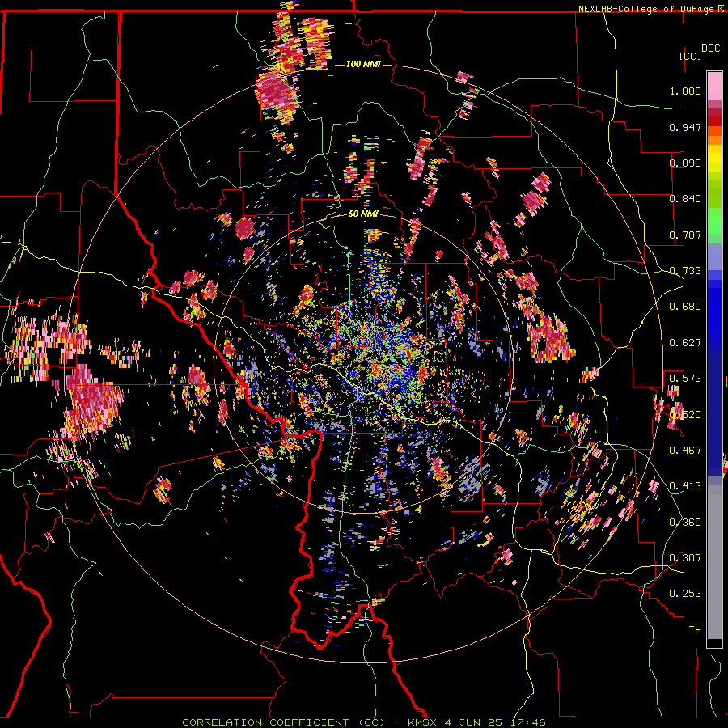Select the 0.893 colorbar value
Screen dimensions: 728x728
pos(685,163)
